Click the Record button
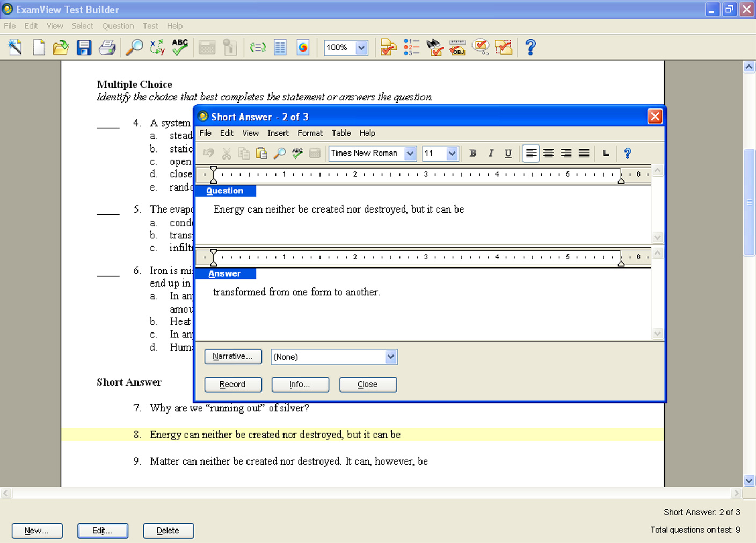756x543 pixels. 233,385
